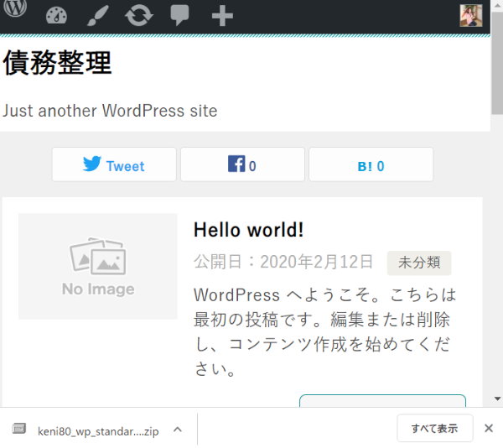Open the No Image post thumbnail

click(x=98, y=266)
